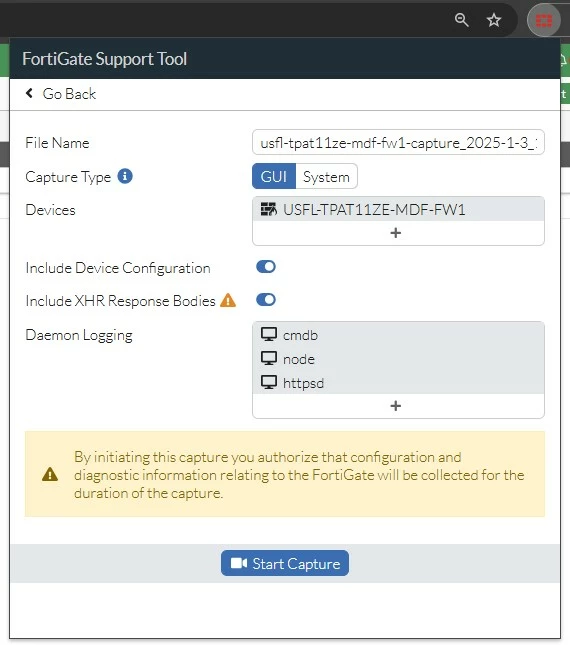Select the GUI capture type

[x=274, y=176]
